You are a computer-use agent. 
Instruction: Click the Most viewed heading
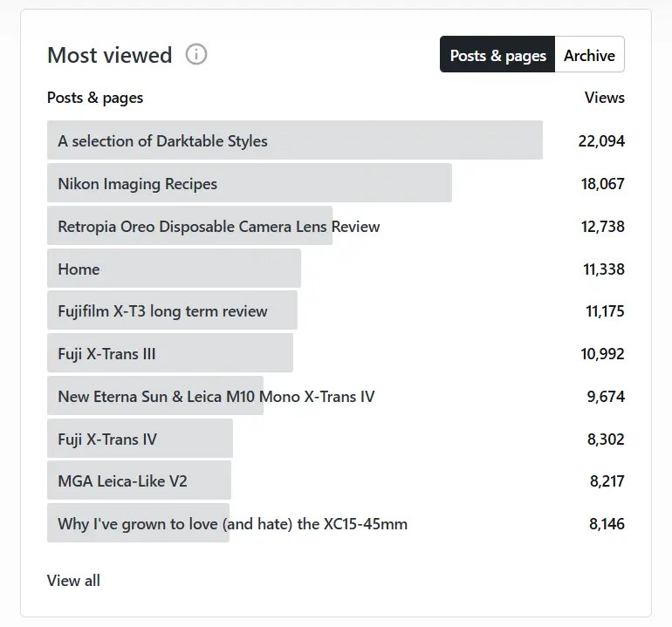coord(109,55)
